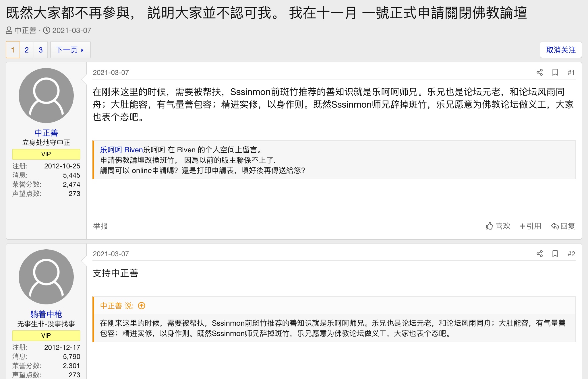Click the registration date 2012-12-17

pos(62,347)
